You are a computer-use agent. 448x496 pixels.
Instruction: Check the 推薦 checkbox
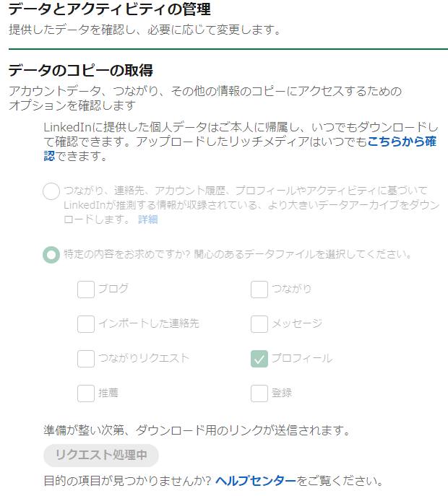(86, 393)
